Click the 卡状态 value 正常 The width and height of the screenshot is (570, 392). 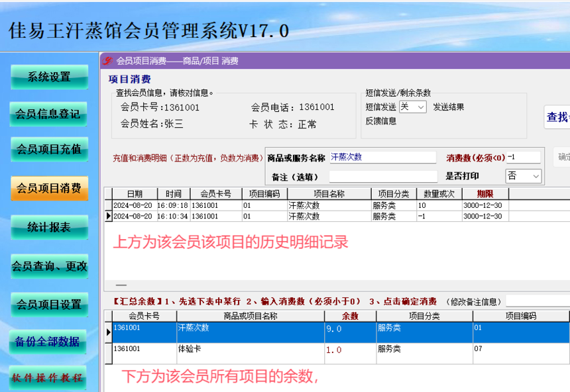click(x=307, y=124)
